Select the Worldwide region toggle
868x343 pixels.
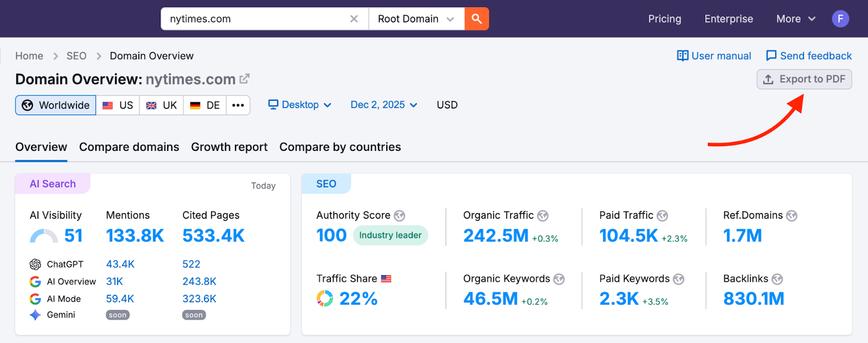pos(56,105)
